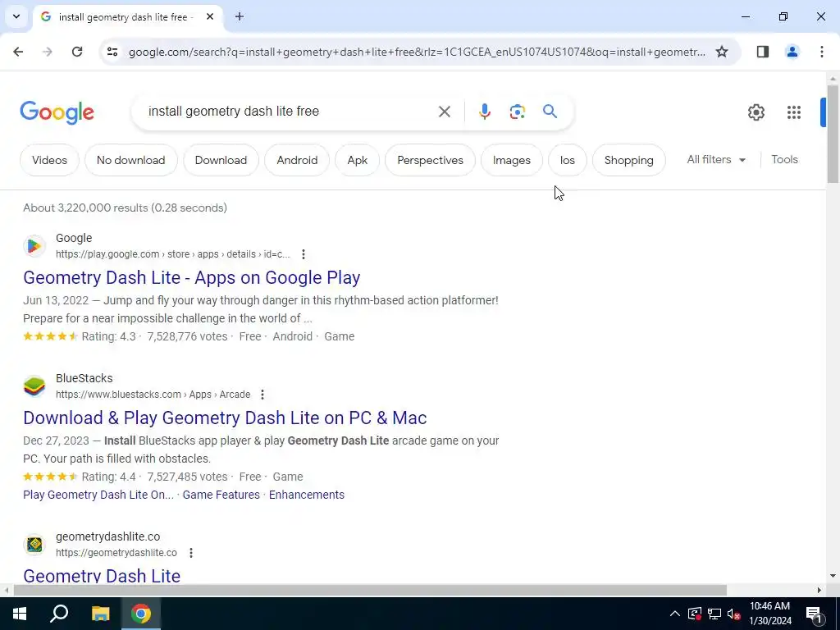Image resolution: width=840 pixels, height=630 pixels.
Task: Open a new browser tab
Action: (240, 16)
